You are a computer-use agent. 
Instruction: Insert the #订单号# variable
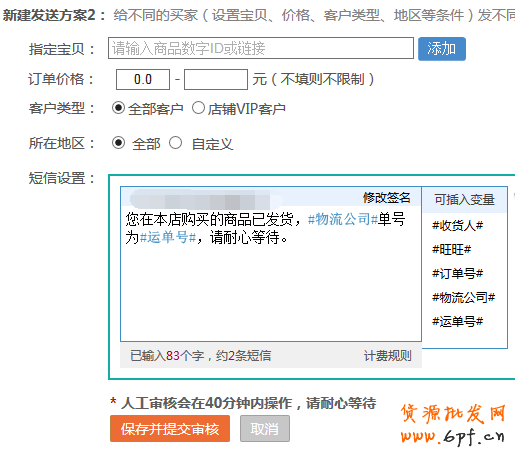click(457, 274)
